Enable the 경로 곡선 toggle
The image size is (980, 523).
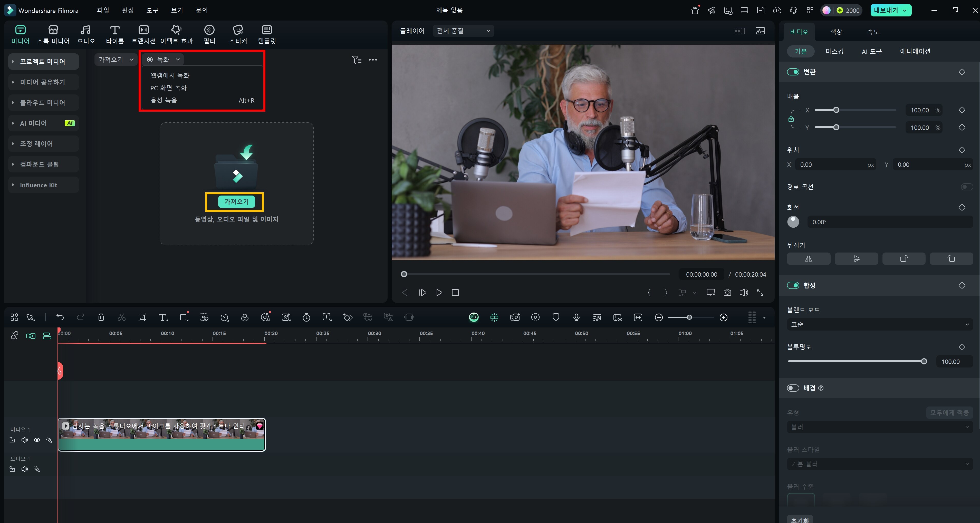point(967,187)
